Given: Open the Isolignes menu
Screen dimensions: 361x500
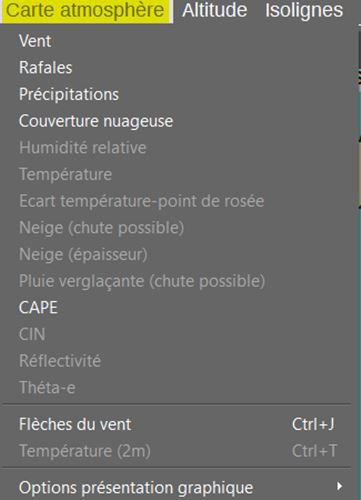Looking at the screenshot, I should (x=304, y=10).
